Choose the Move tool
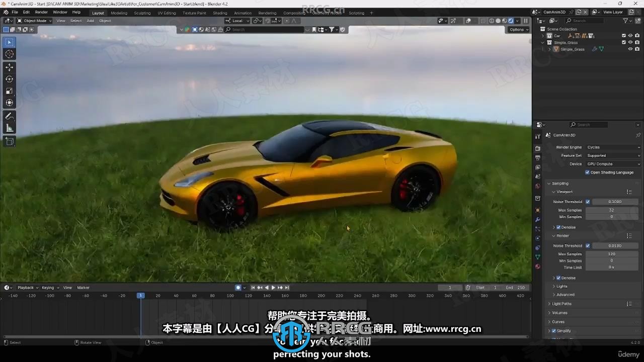Screen dimensions: 644x362 point(9,67)
